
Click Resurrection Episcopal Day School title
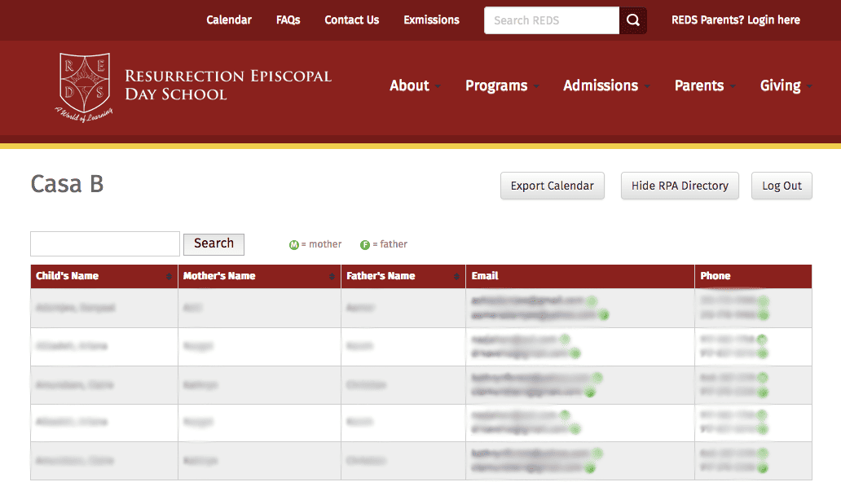pos(228,85)
